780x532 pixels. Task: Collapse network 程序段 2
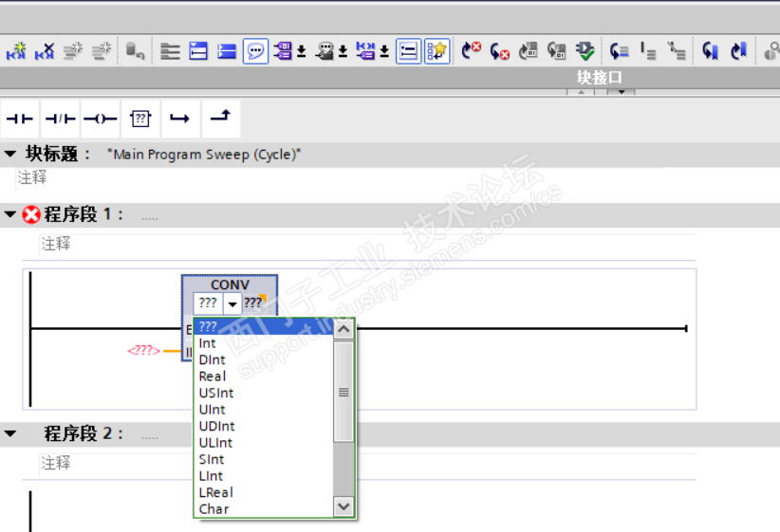pos(9,433)
